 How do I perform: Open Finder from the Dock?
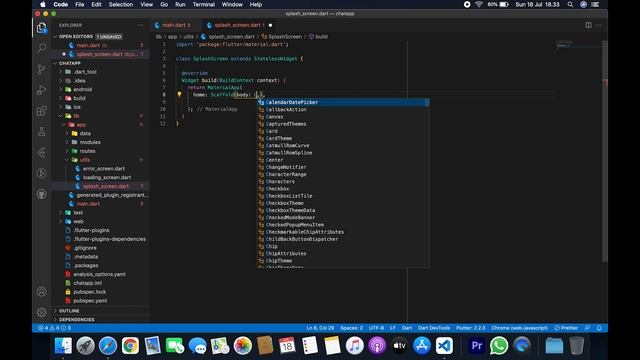[63, 346]
